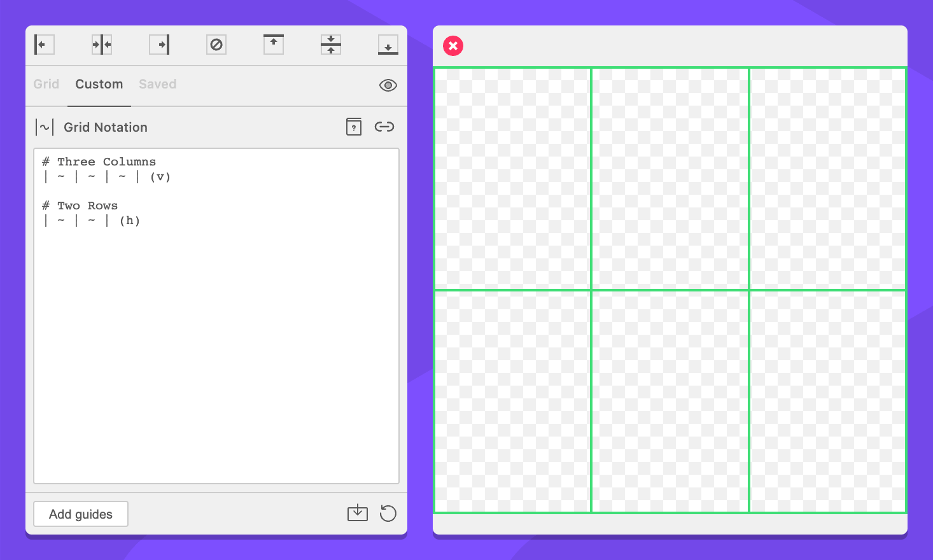Add a guide at the top edge
933x560 pixels.
click(273, 45)
